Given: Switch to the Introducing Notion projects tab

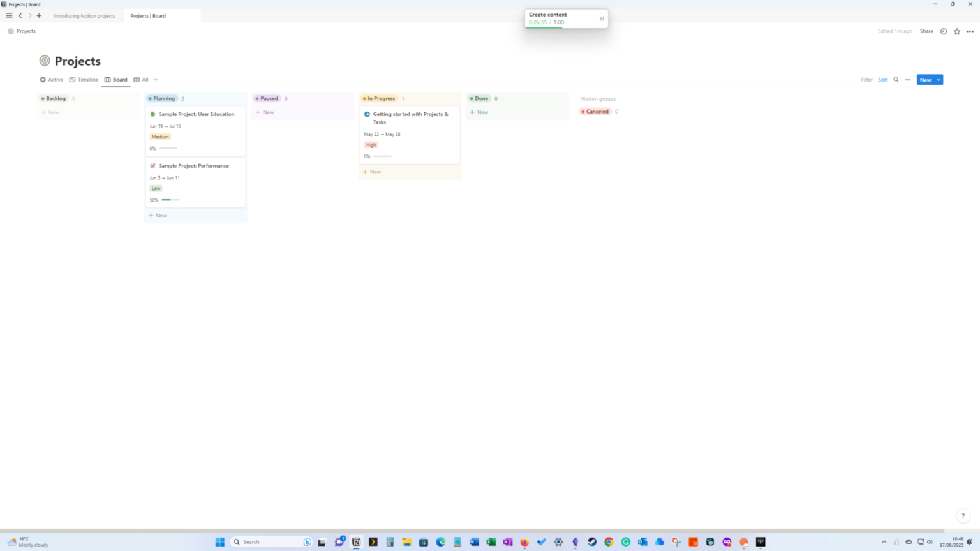Looking at the screenshot, I should pyautogui.click(x=84, y=15).
